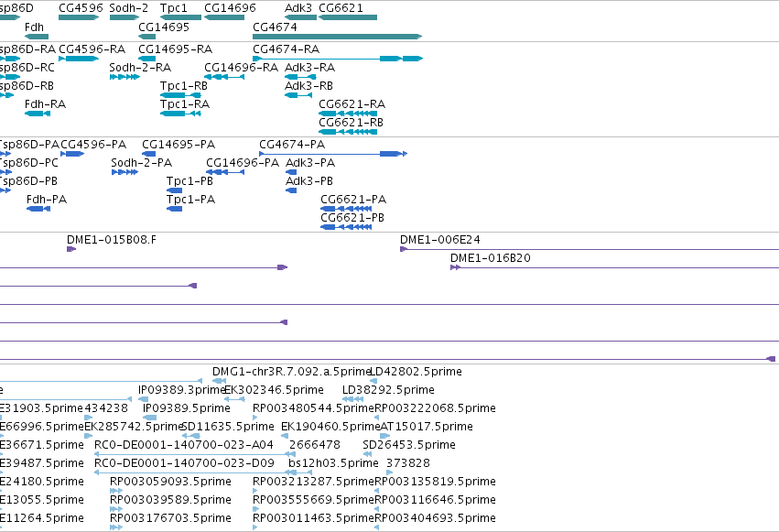Click the CG6621-RB transcript glyph

348,132
